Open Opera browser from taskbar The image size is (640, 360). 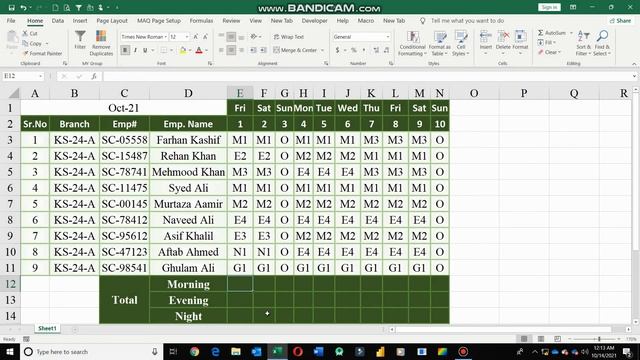[298, 351]
